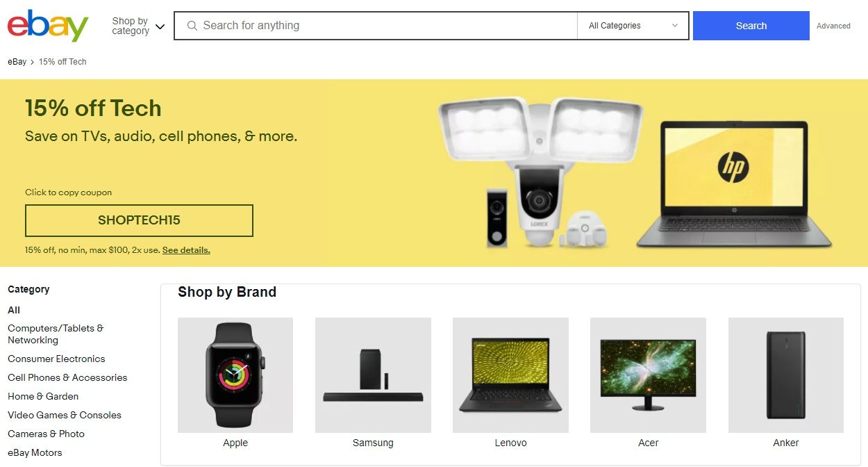
Task: Click the magnifier icon in search box
Action: coord(192,26)
